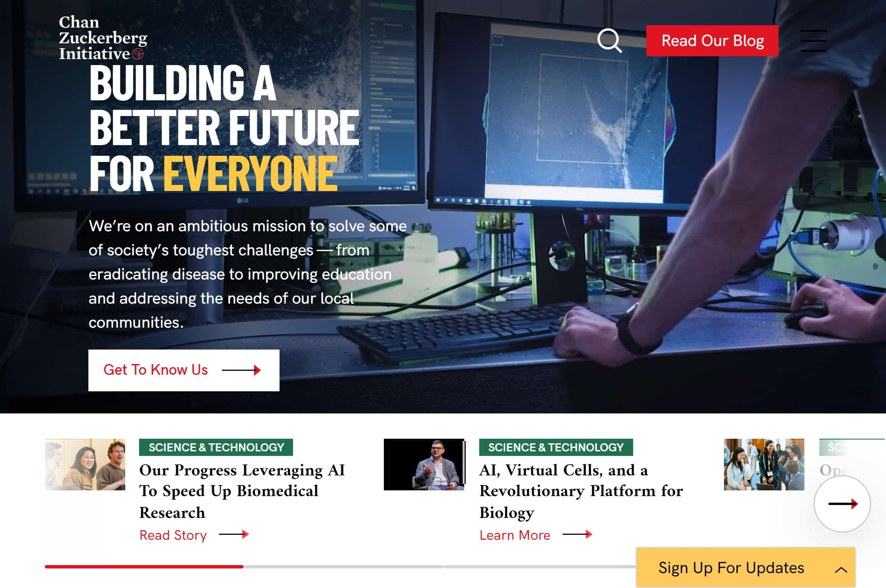
Task: Select the first article thumbnail image
Action: click(x=85, y=464)
